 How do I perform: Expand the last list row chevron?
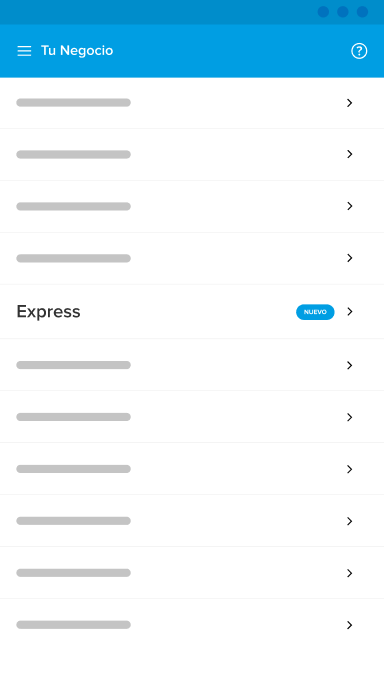[x=350, y=625]
